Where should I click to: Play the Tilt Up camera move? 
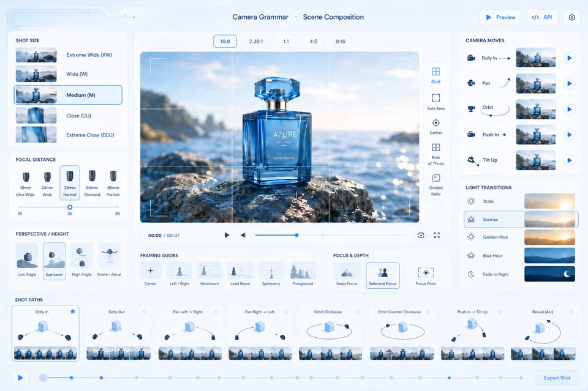click(x=569, y=160)
